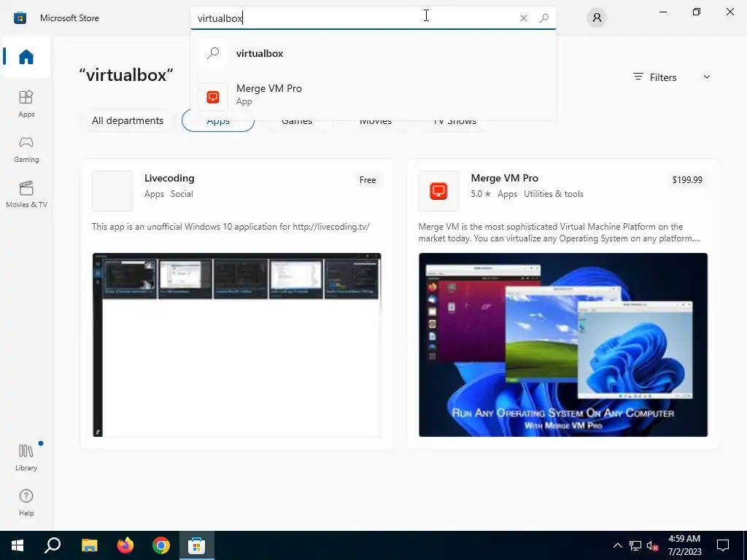The width and height of the screenshot is (747, 560).
Task: Click the 5.0 star rating
Action: (x=481, y=194)
